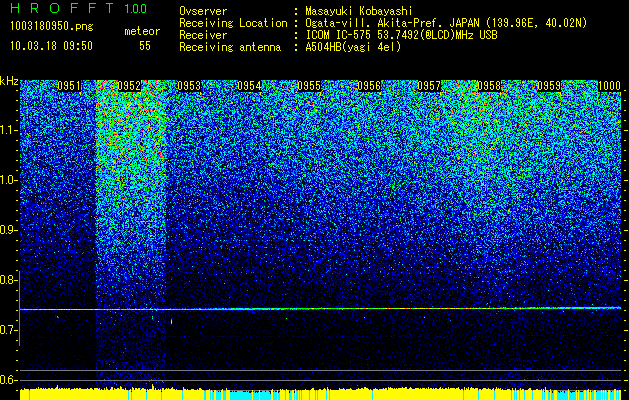The height and width of the screenshot is (400, 629).
Task: Click the Ovserver field label
Action: point(203,11)
